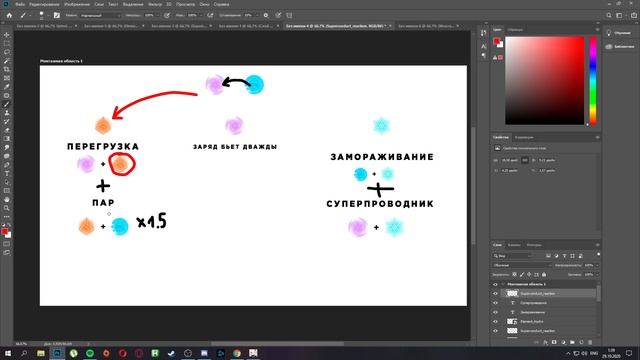
Task: Select the Pen tool
Action: 7,165
